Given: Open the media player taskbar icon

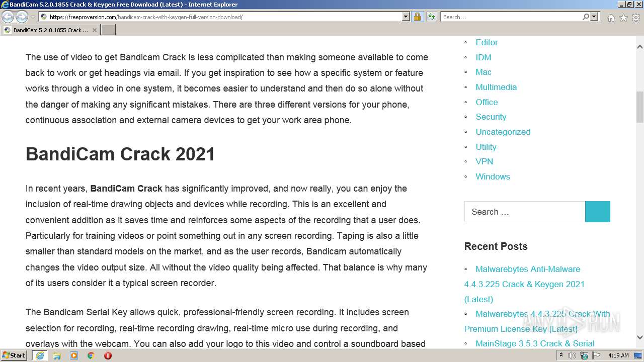Looking at the screenshot, I should [x=74, y=355].
